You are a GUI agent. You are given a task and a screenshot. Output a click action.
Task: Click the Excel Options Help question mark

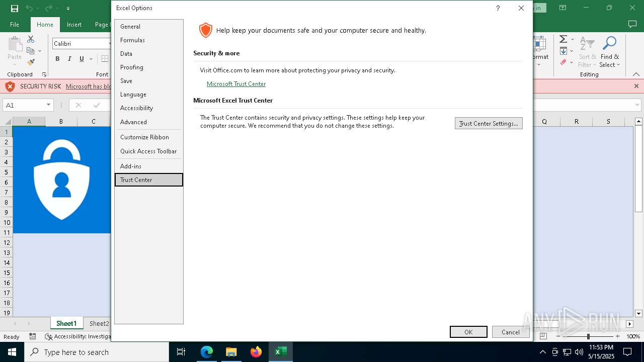tap(498, 8)
